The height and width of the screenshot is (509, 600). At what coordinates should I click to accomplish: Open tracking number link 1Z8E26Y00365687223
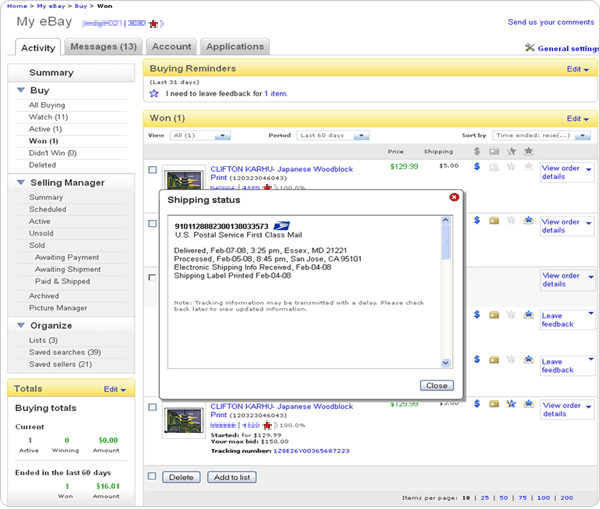tap(311, 451)
